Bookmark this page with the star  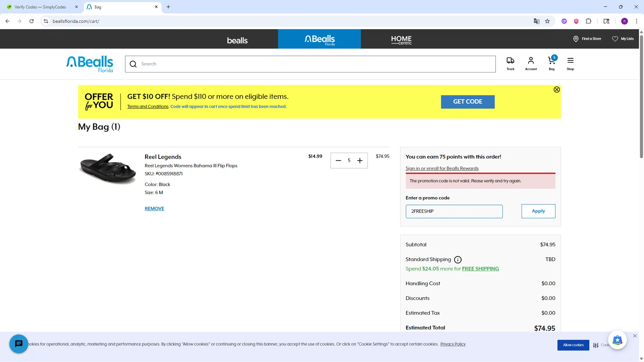tap(547, 21)
